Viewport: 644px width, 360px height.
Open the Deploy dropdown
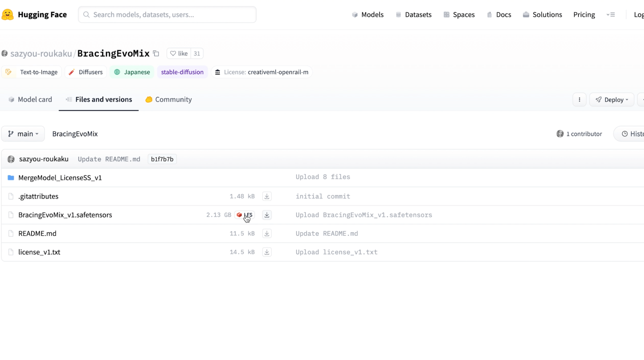pos(611,100)
